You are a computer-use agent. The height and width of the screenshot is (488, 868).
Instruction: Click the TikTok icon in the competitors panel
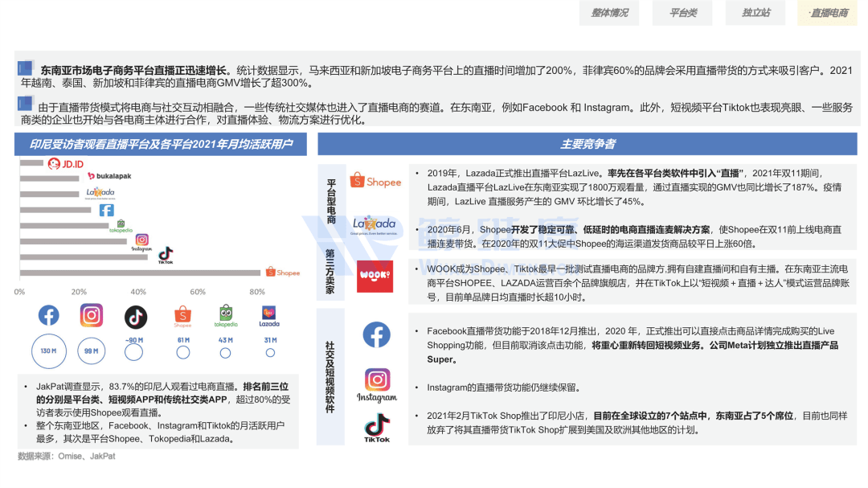(x=377, y=428)
